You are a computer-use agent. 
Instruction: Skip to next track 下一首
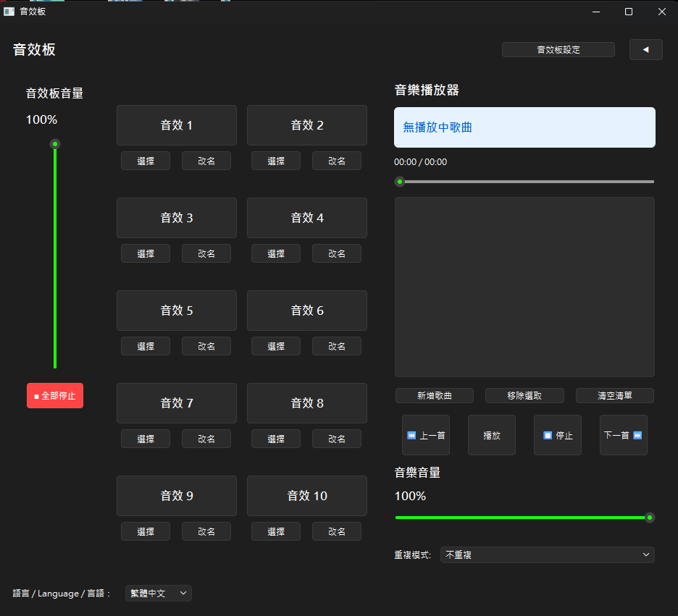624,435
